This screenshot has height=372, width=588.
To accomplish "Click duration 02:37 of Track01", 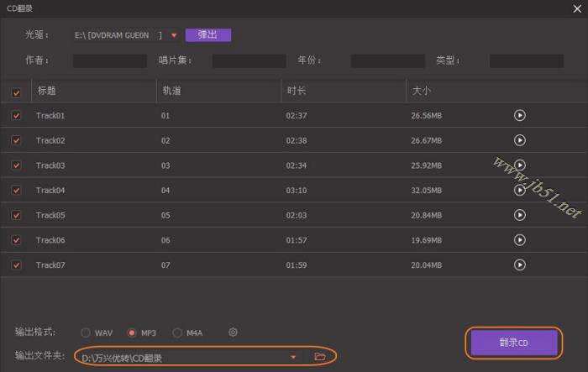I will tap(297, 116).
